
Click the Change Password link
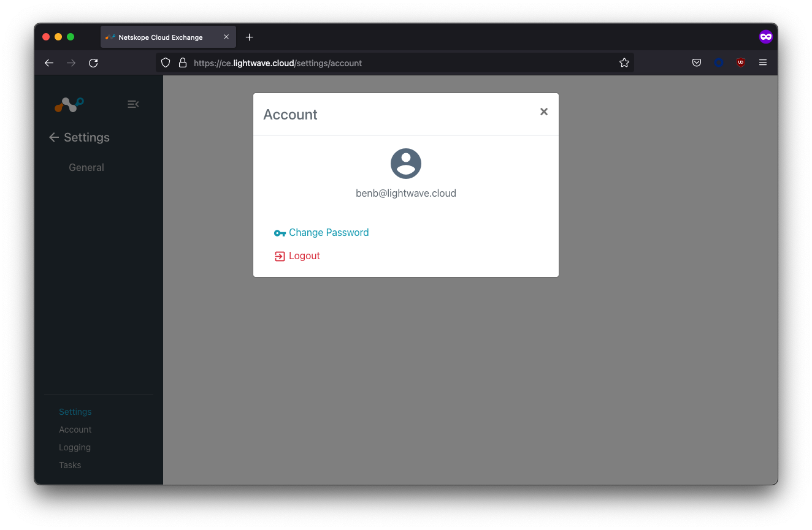(x=328, y=233)
